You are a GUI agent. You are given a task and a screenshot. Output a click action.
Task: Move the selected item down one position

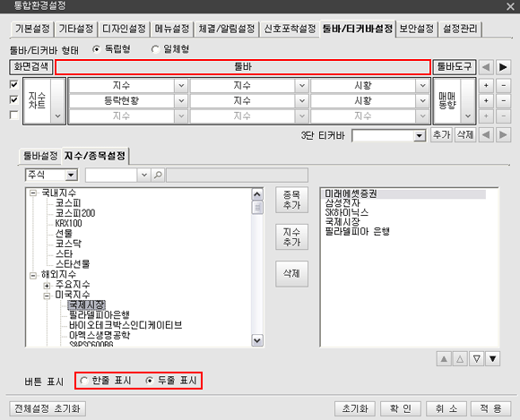(x=477, y=359)
